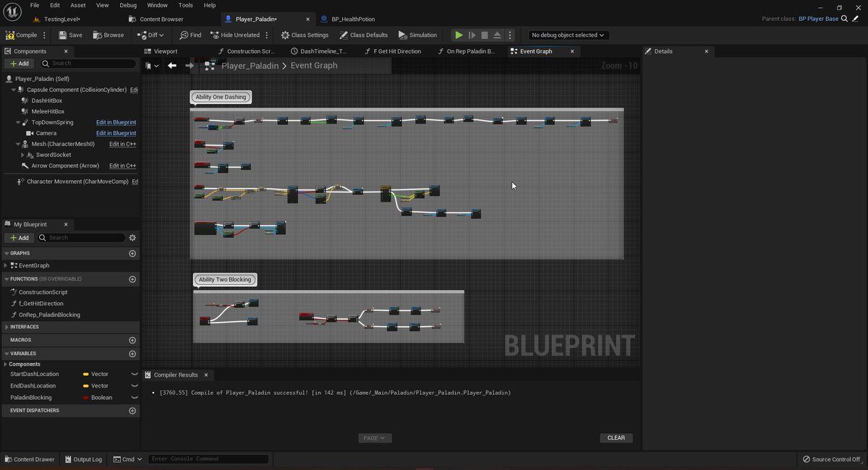Switch to the TestingLevel tab
The height and width of the screenshot is (470, 868).
point(61,19)
